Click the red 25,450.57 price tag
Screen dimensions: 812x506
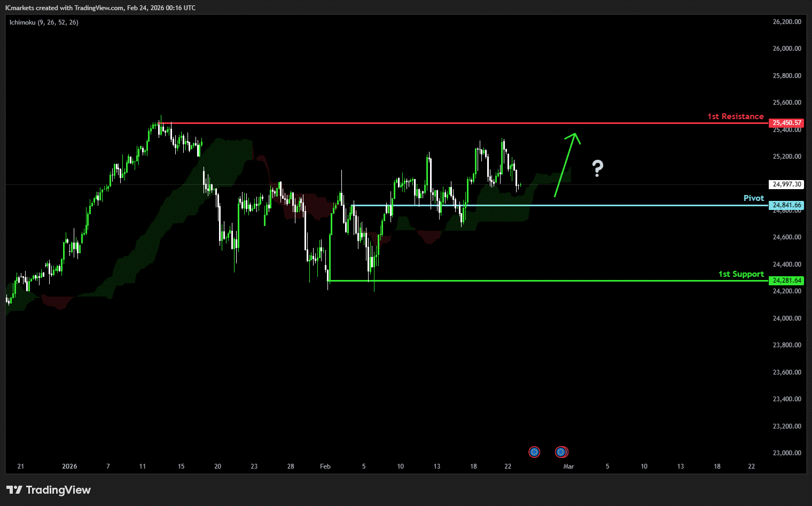pos(786,123)
